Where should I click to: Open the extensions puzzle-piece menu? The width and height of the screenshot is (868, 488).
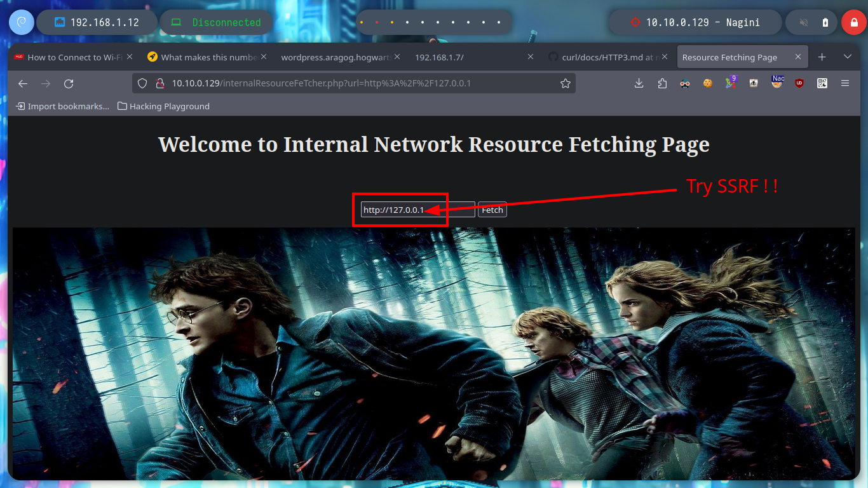(662, 83)
